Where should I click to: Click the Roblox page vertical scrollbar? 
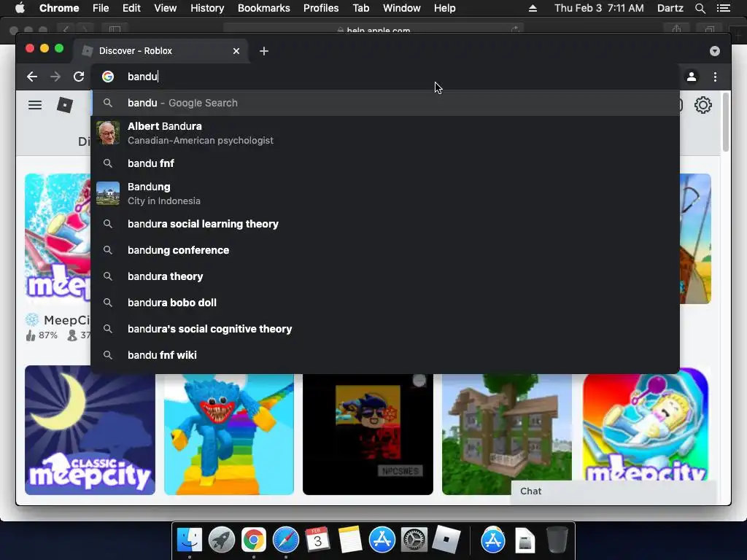[x=726, y=122]
